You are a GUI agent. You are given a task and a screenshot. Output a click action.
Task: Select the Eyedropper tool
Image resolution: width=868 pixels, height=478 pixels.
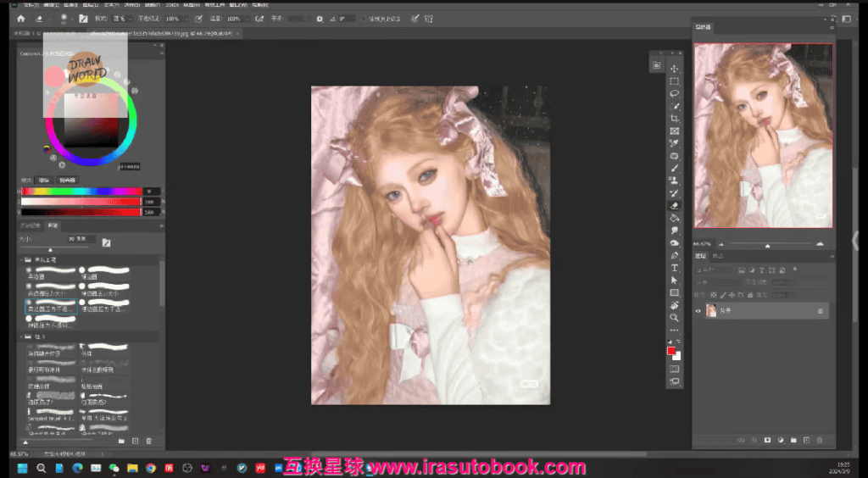click(x=674, y=143)
